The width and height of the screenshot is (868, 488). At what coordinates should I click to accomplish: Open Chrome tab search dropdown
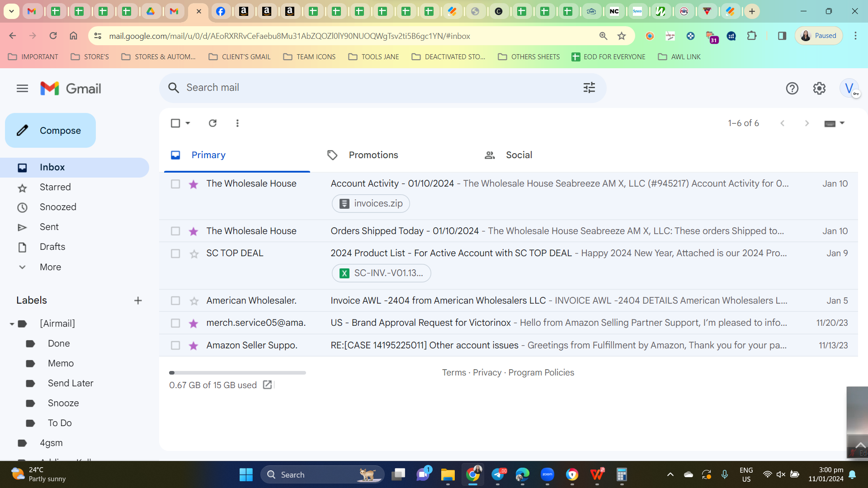click(11, 11)
